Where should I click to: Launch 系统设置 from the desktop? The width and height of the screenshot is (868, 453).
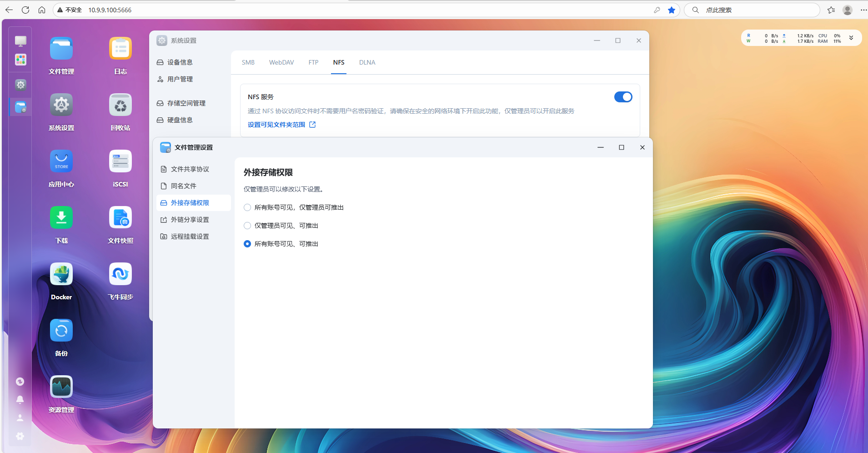[61, 105]
